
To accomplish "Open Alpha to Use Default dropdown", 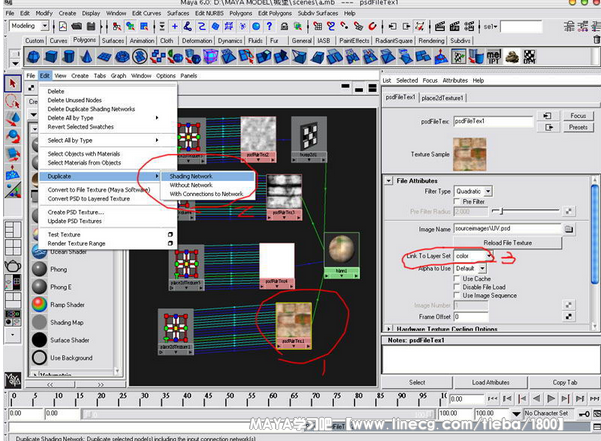I will (482, 268).
